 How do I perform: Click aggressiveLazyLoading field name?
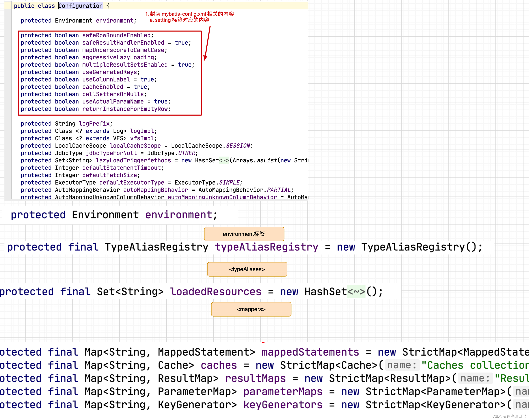tap(118, 57)
